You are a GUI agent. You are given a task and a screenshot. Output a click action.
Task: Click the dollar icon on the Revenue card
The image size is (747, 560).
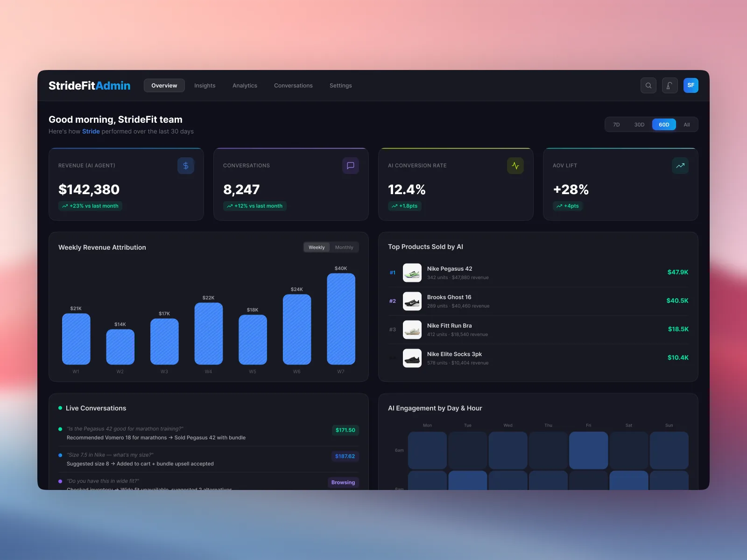186,166
